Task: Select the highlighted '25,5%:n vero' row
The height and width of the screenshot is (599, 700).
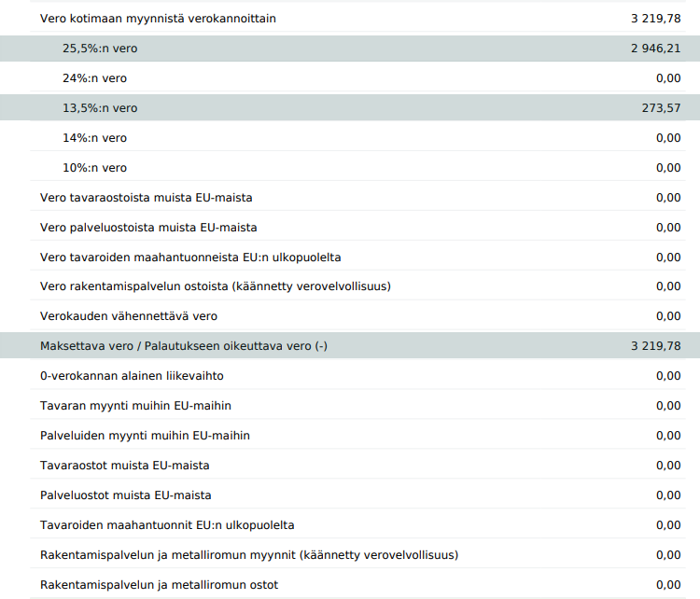Action: point(100,49)
